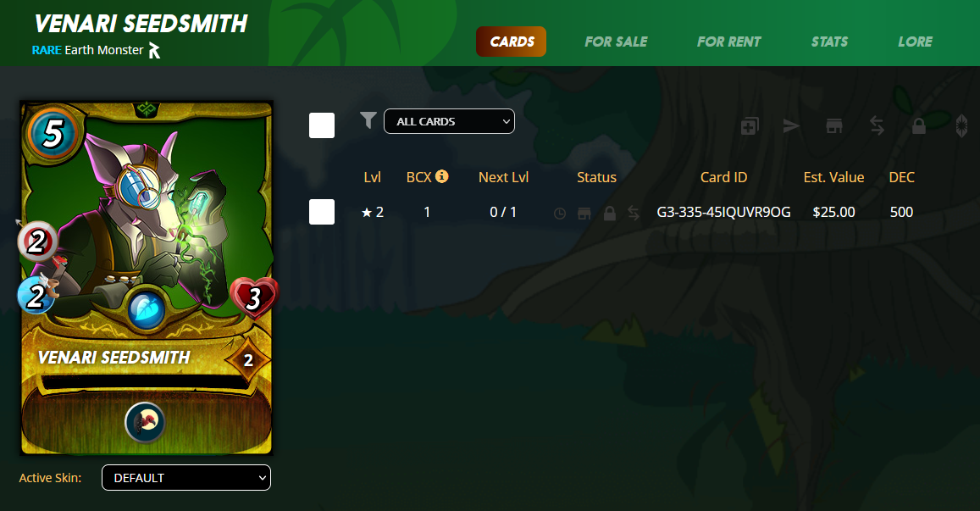
Task: Check the box for card G3-335-45IQUVR9OG
Action: point(322,212)
